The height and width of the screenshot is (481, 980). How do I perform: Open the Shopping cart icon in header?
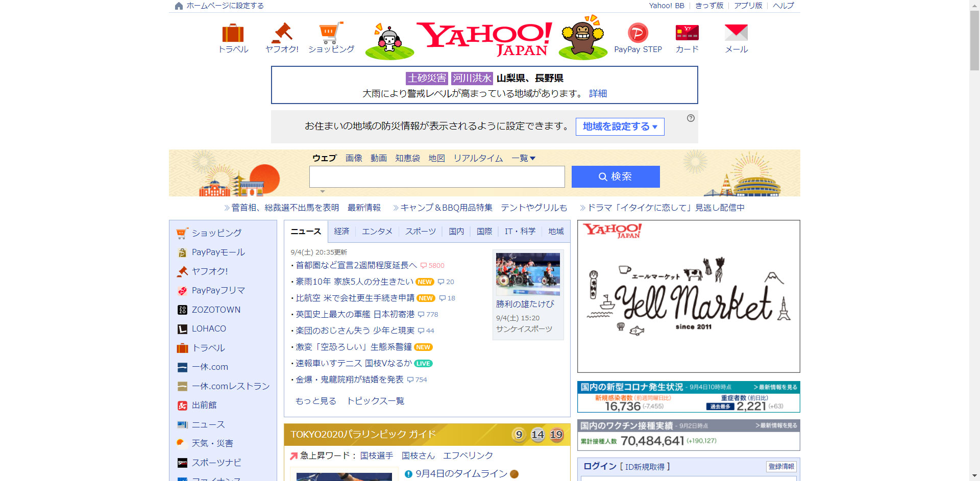(x=331, y=33)
